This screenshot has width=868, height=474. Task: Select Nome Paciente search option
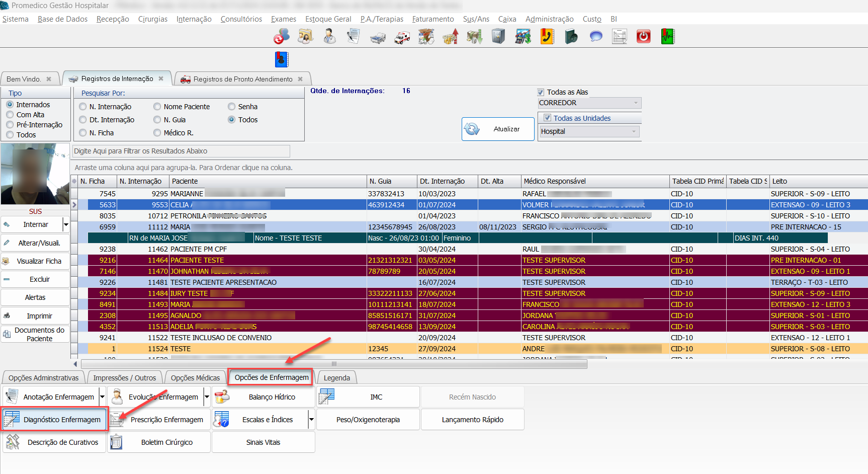(157, 107)
